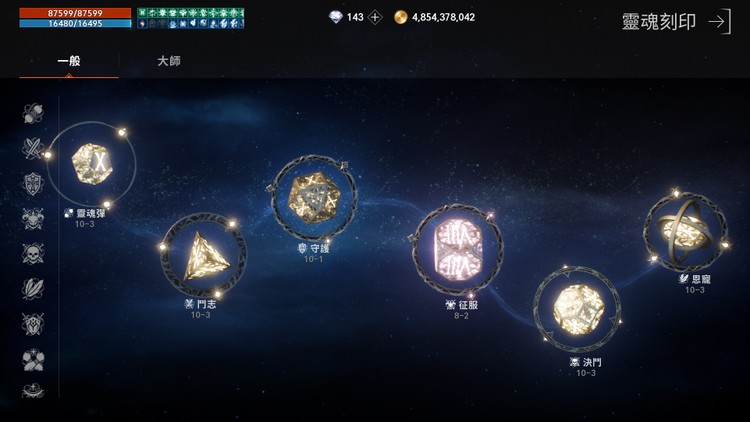
Task: Choose the shield with crossed swords icon
Action: 33,324
